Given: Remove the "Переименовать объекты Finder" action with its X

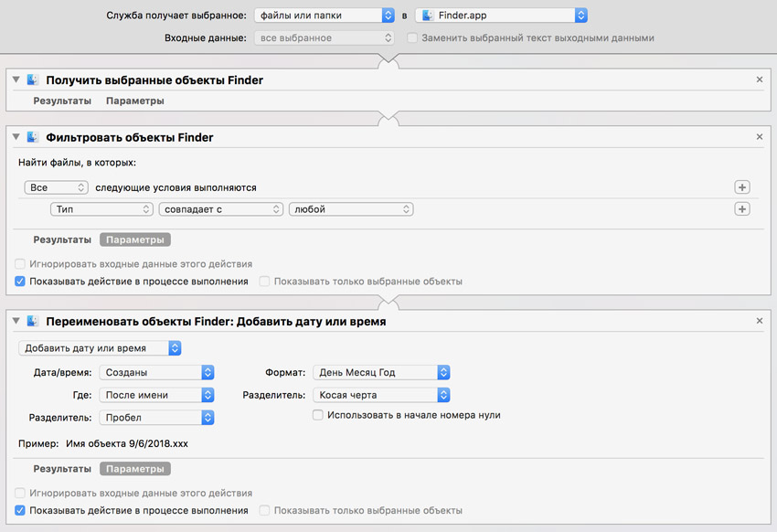Looking at the screenshot, I should (759, 321).
